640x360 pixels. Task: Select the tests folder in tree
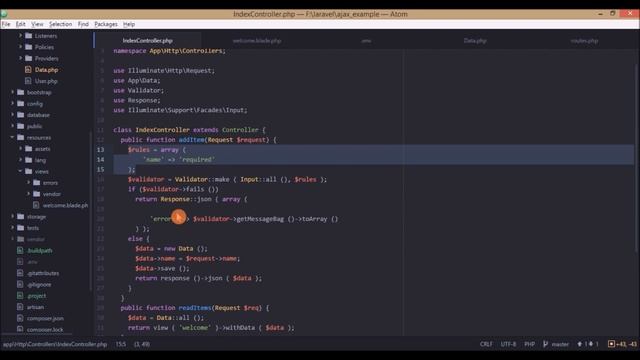click(33, 228)
